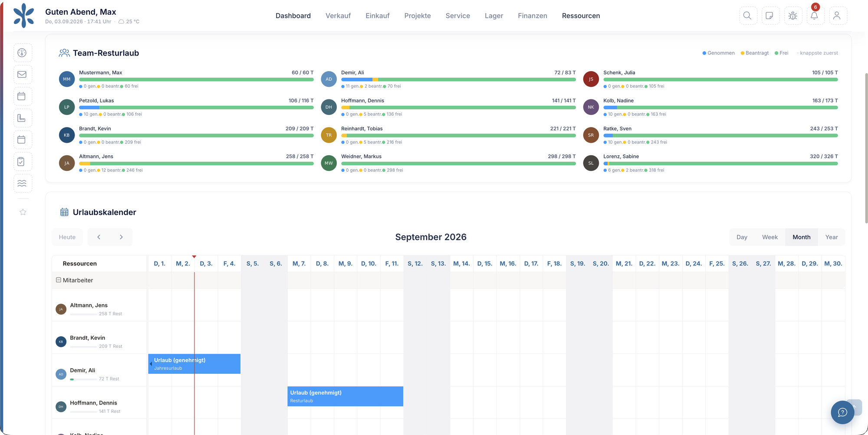Select the Month view tab

(801, 237)
